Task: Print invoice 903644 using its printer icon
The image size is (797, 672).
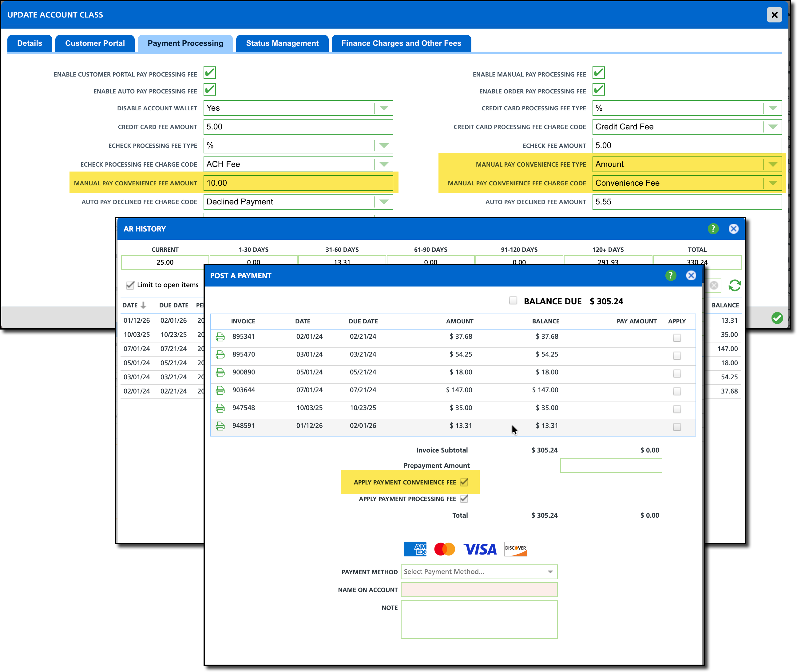Action: tap(220, 390)
